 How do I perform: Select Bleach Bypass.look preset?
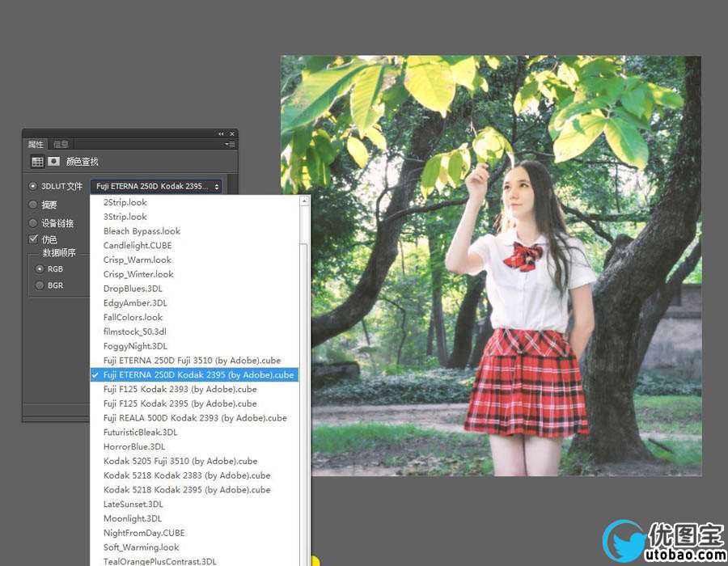tap(194, 231)
